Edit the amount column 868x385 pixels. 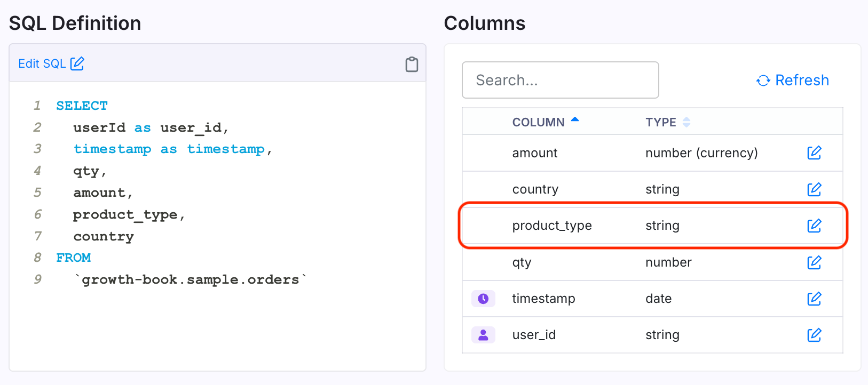[x=814, y=153]
